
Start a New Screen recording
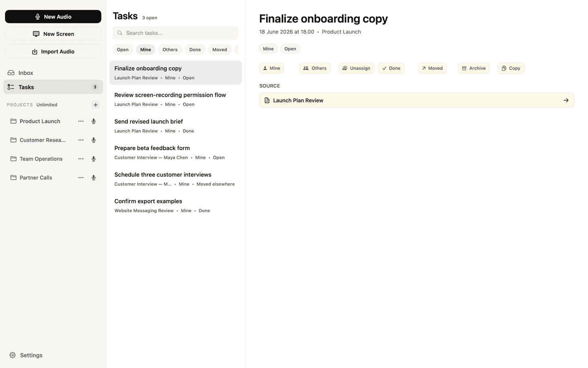point(53,34)
